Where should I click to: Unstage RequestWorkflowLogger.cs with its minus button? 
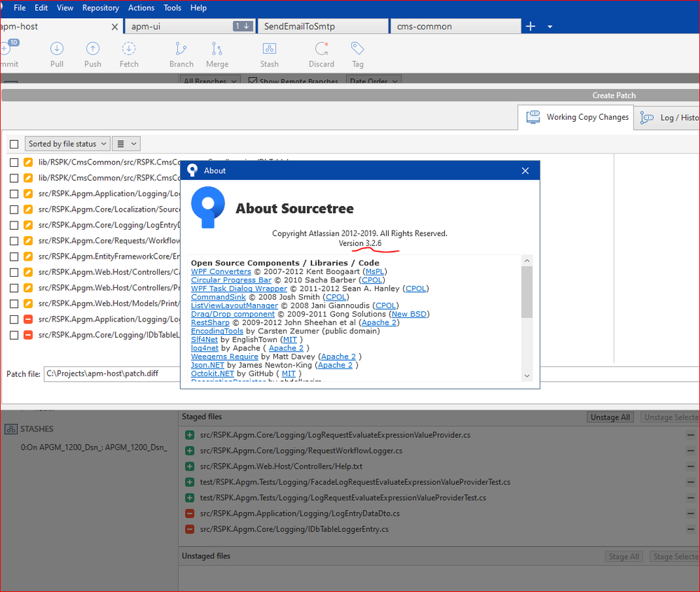691,451
